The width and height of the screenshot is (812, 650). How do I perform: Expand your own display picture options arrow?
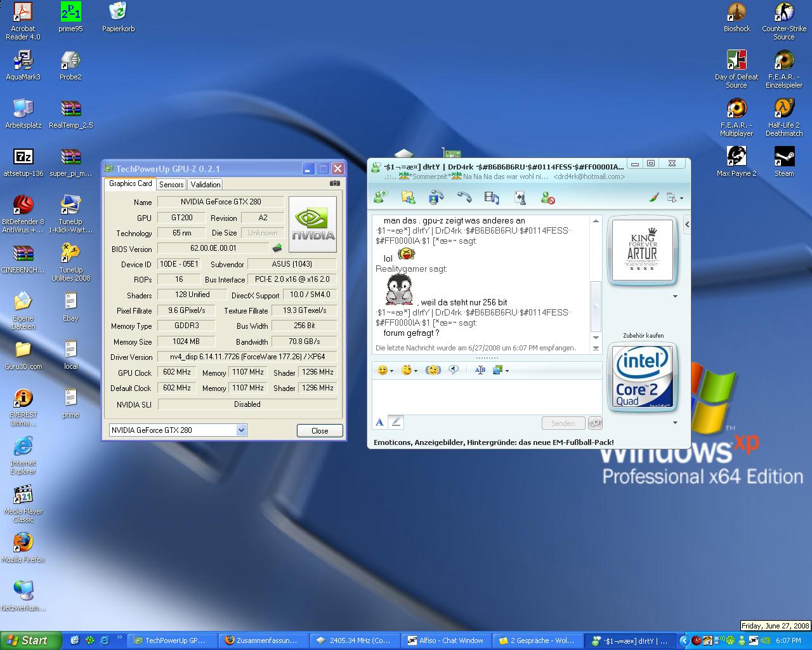click(675, 423)
